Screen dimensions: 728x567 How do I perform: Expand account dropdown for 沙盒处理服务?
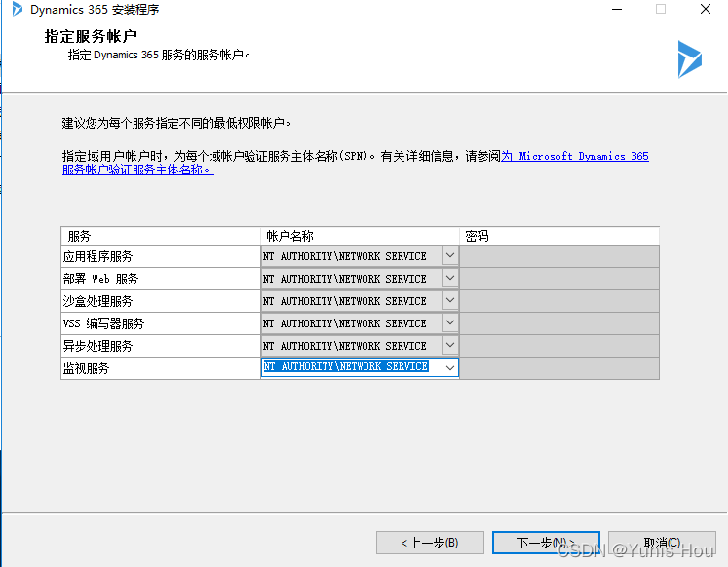(x=450, y=300)
